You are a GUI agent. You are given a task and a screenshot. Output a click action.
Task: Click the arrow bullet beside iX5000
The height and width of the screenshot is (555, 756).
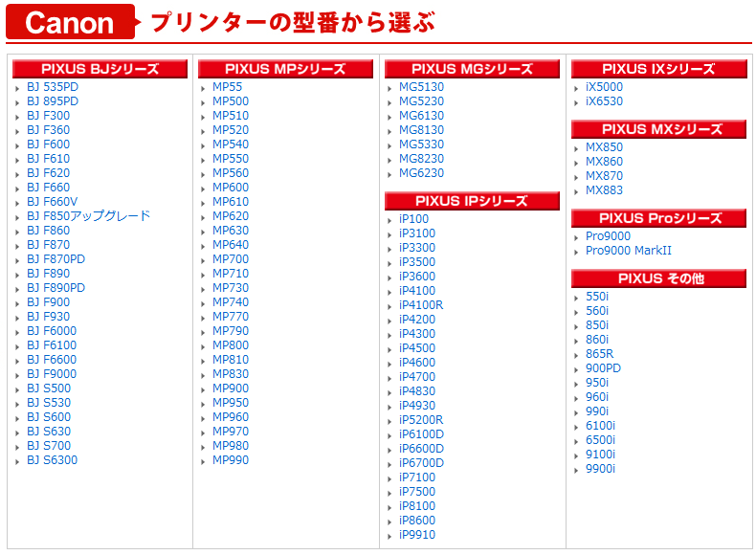(576, 88)
